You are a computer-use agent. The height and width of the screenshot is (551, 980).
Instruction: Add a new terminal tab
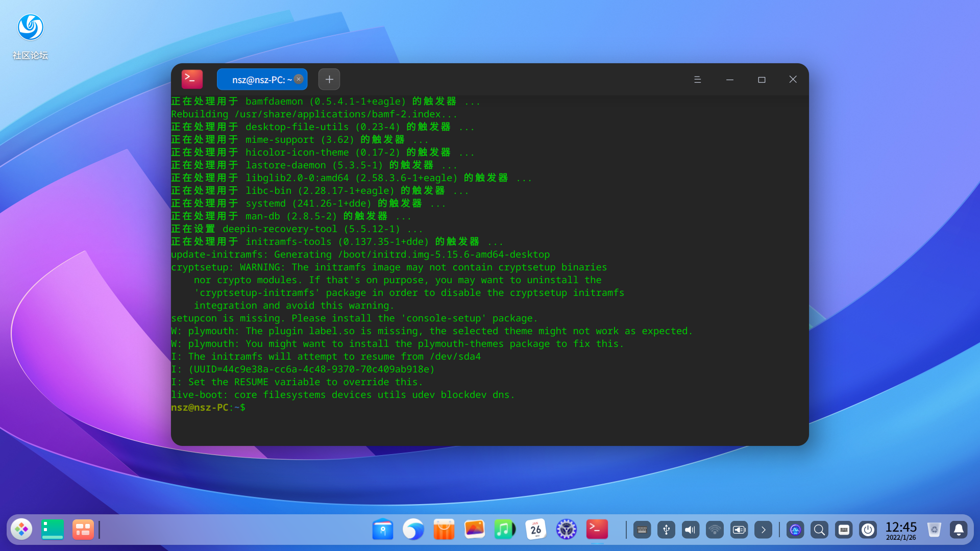click(329, 79)
